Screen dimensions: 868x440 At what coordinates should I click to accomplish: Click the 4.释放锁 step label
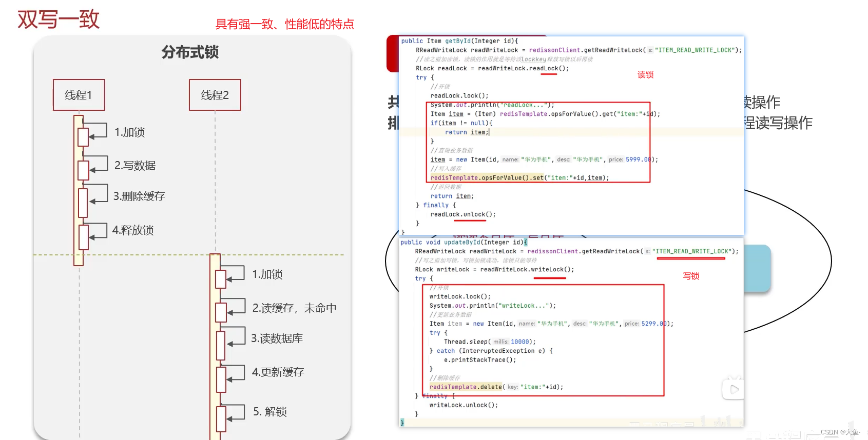point(133,230)
